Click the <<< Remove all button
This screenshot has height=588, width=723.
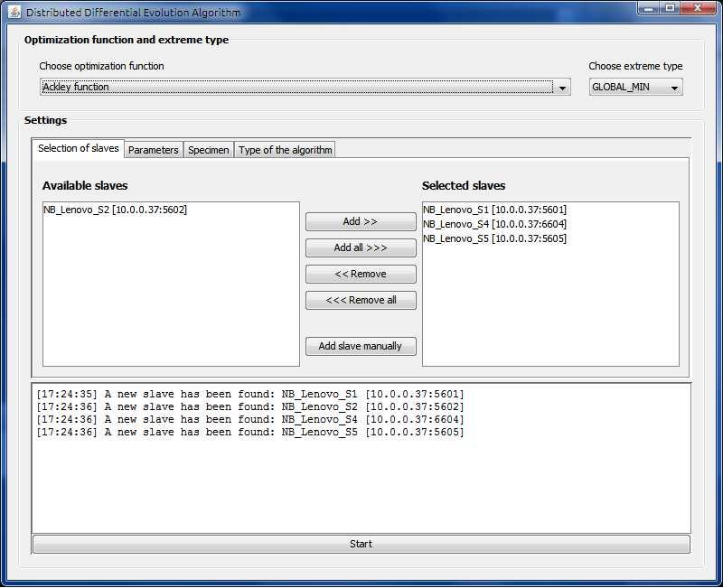(x=361, y=301)
